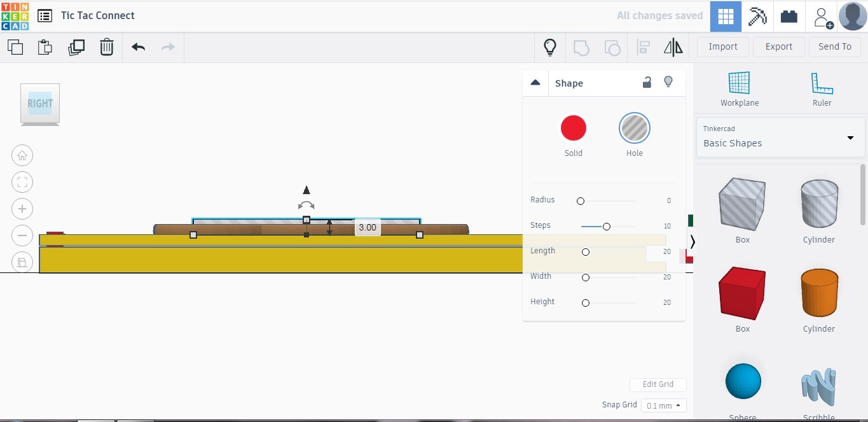This screenshot has height=422, width=868.
Task: Open the Align tool
Action: (643, 46)
